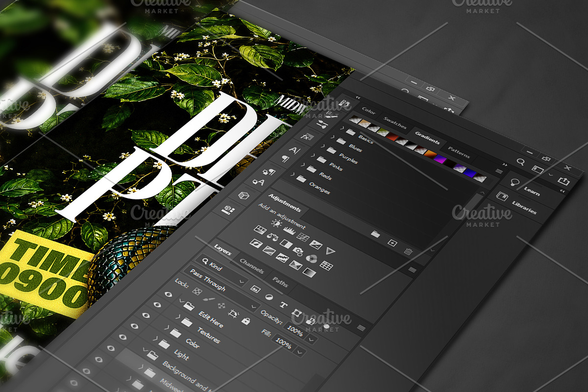
Task: Expand the Purples gradient folder
Action: (323, 146)
